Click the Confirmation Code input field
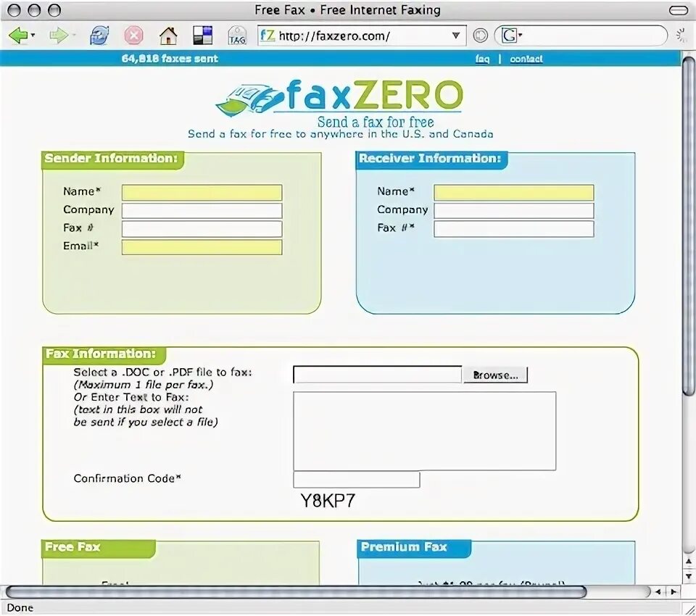Screen dimensions: 696x616 coord(357,480)
